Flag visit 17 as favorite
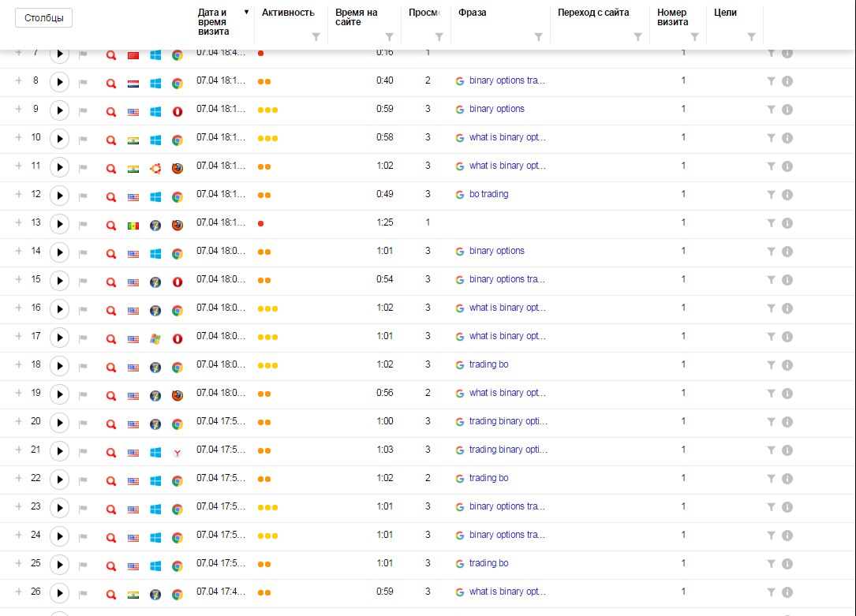 [83, 338]
